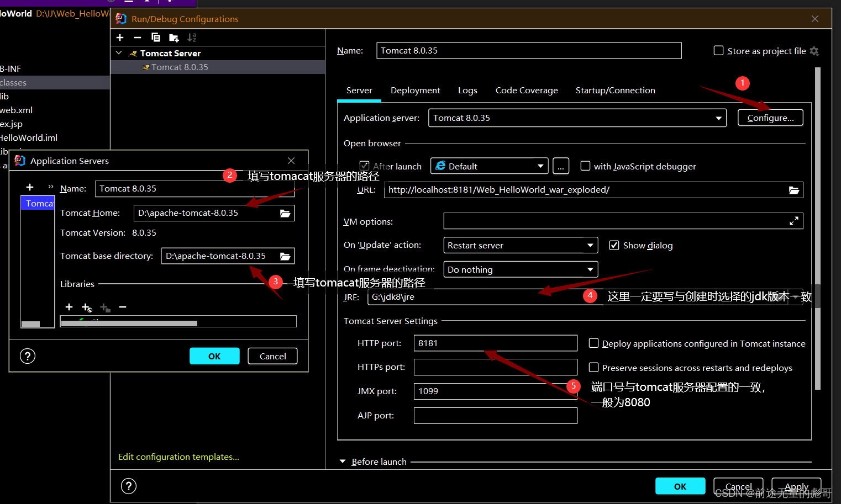
Task: Close the Application Servers dialog
Action: coord(291,161)
